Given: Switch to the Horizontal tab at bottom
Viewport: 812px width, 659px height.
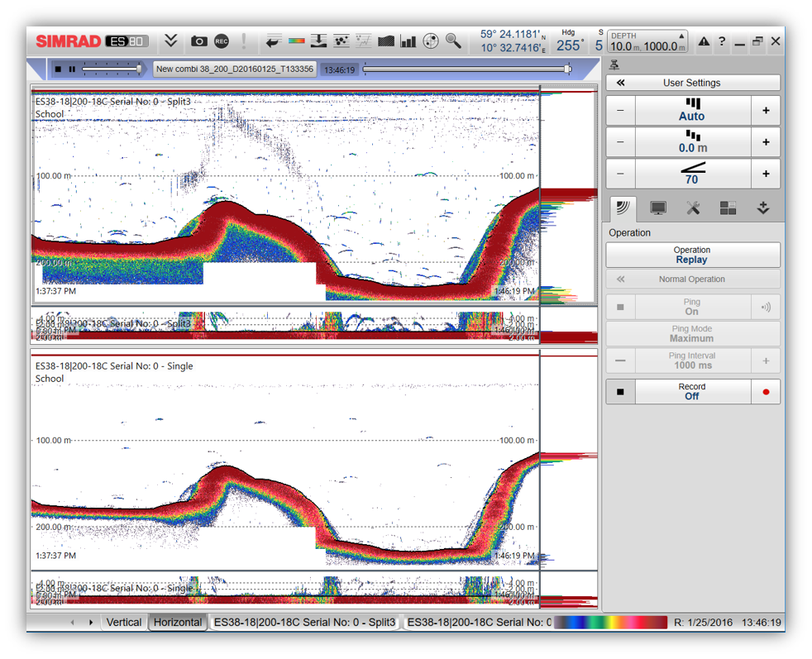Looking at the screenshot, I should click(x=177, y=622).
